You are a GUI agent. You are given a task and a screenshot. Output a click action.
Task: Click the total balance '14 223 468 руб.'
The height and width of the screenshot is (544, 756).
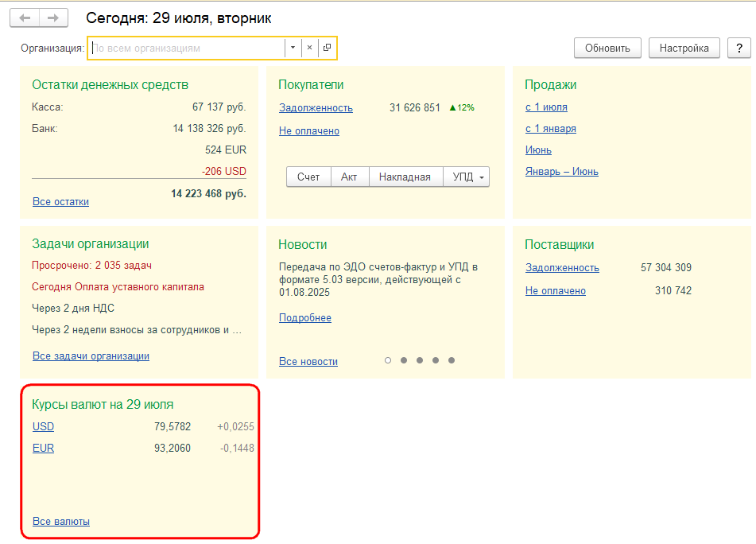(x=208, y=193)
